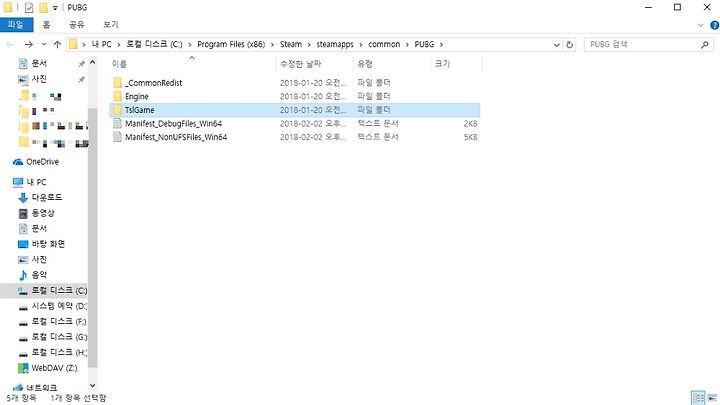Click the Steam breadcrumb
The height and width of the screenshot is (405, 720).
[291, 44]
